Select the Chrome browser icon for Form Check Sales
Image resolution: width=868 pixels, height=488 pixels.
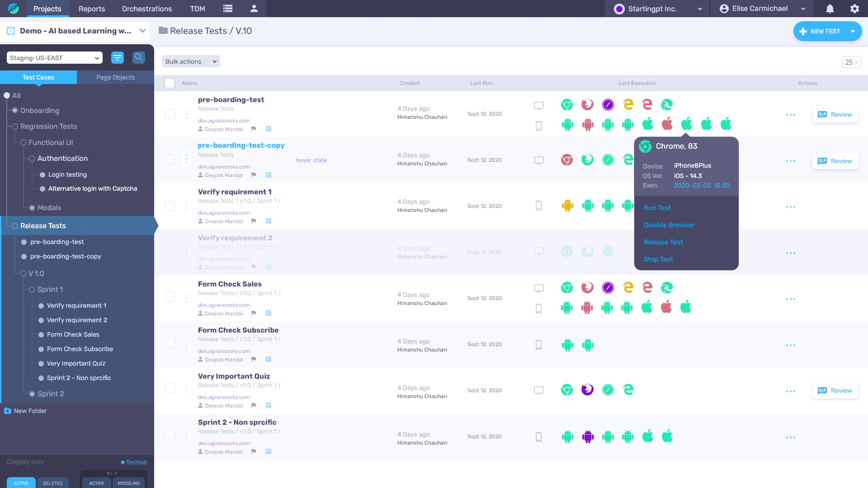pos(566,287)
